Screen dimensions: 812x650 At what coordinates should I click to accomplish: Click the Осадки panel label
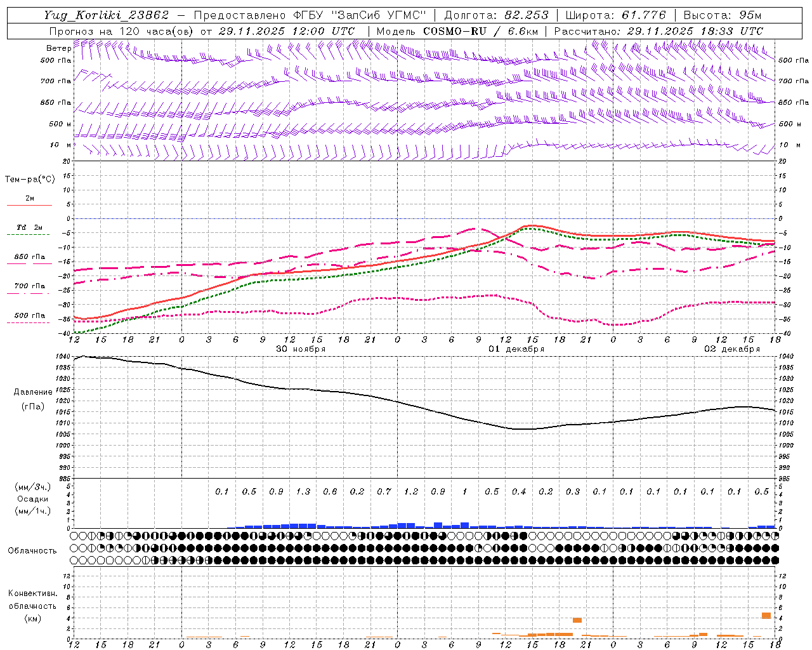coord(33,499)
